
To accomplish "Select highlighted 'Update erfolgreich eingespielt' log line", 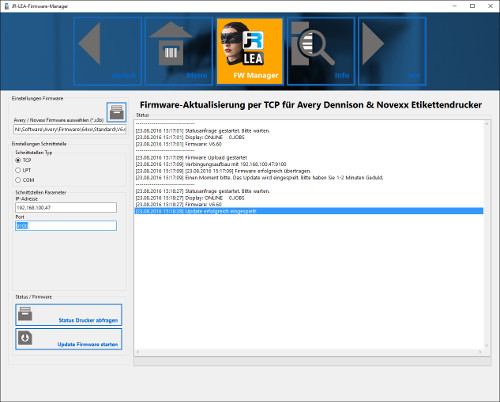I will coord(309,211).
